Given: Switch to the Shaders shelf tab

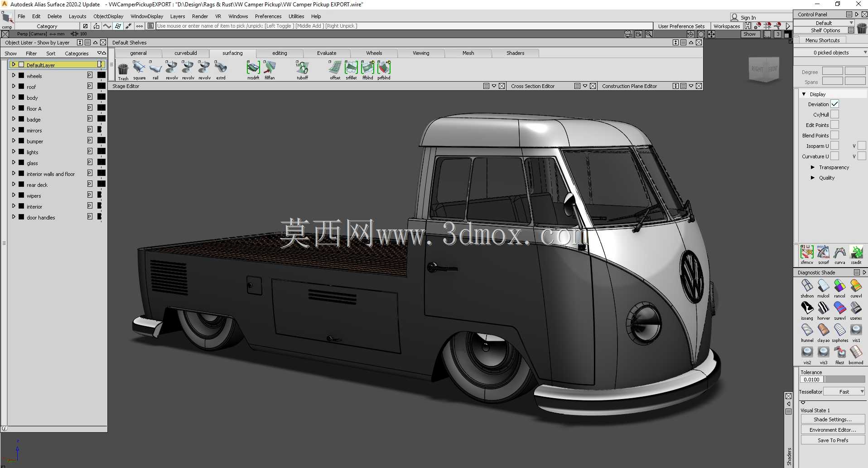Looking at the screenshot, I should 515,53.
